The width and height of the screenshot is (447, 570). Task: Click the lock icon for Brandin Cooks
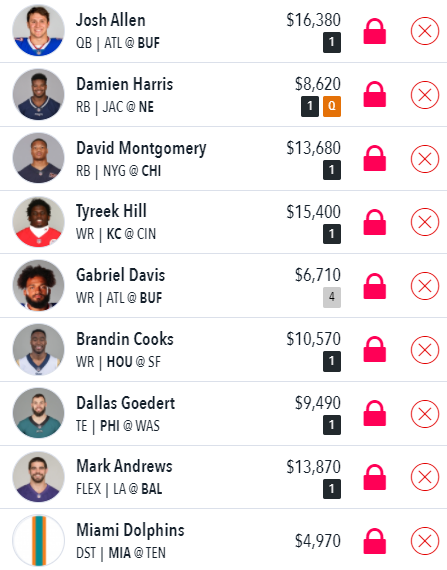375,350
